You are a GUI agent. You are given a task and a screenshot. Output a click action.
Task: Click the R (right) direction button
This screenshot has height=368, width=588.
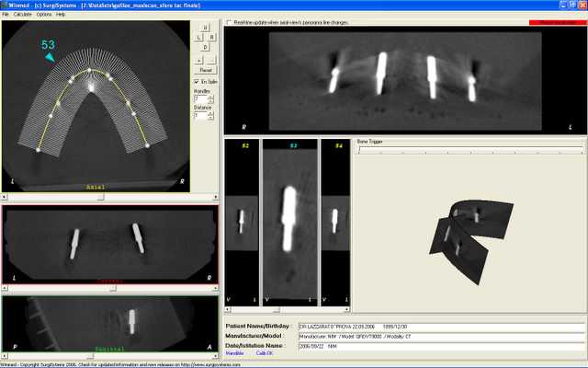[211, 37]
